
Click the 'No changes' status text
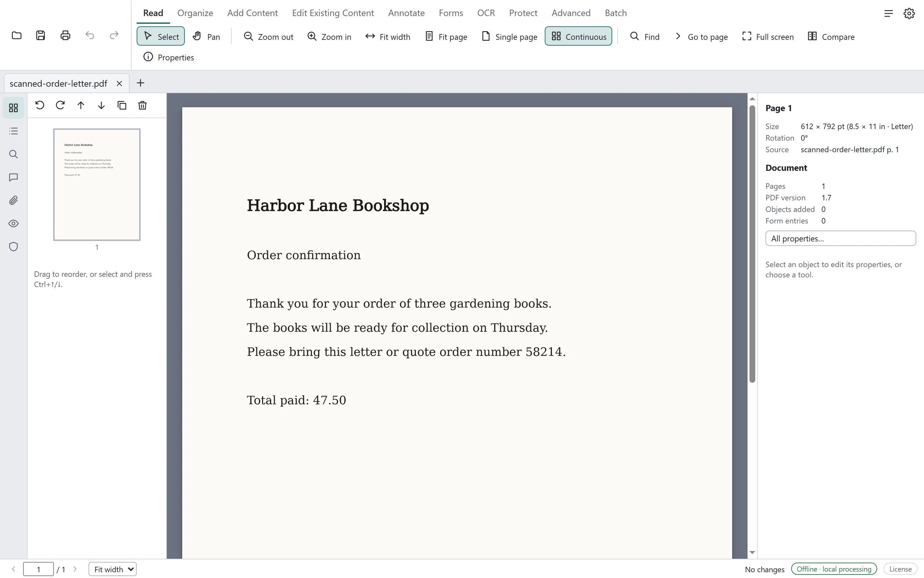(x=765, y=569)
